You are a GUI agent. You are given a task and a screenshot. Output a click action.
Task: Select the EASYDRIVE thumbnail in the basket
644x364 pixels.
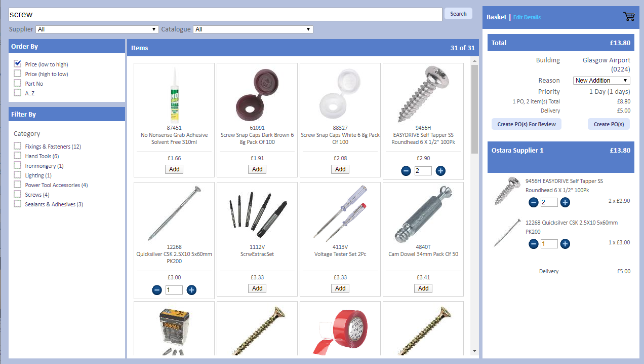click(507, 191)
